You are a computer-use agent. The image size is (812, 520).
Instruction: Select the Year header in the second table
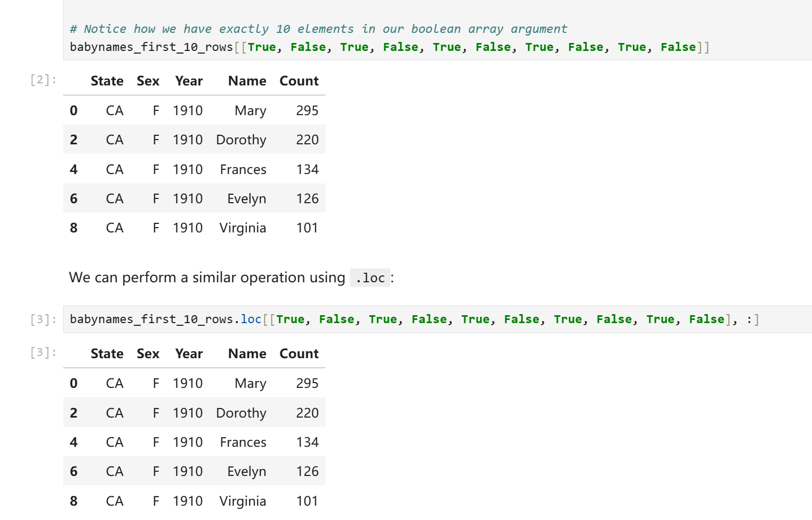(189, 354)
